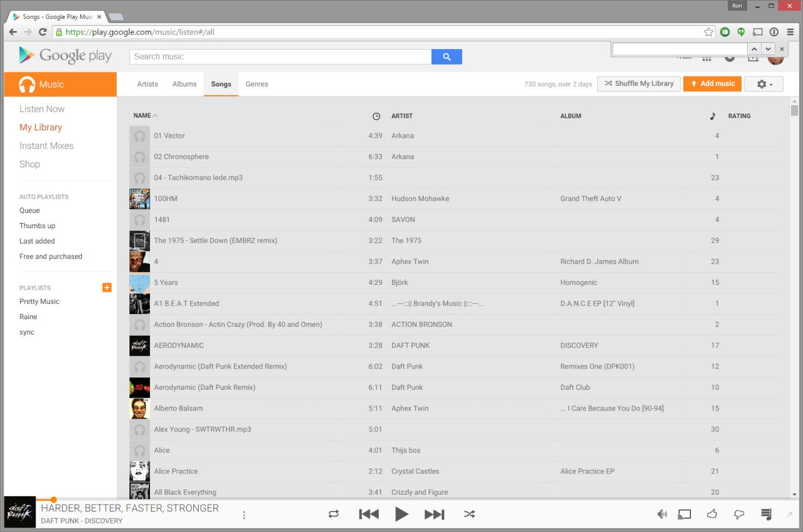The image size is (803, 532).
Task: Click the orange Add music button
Action: coord(713,84)
